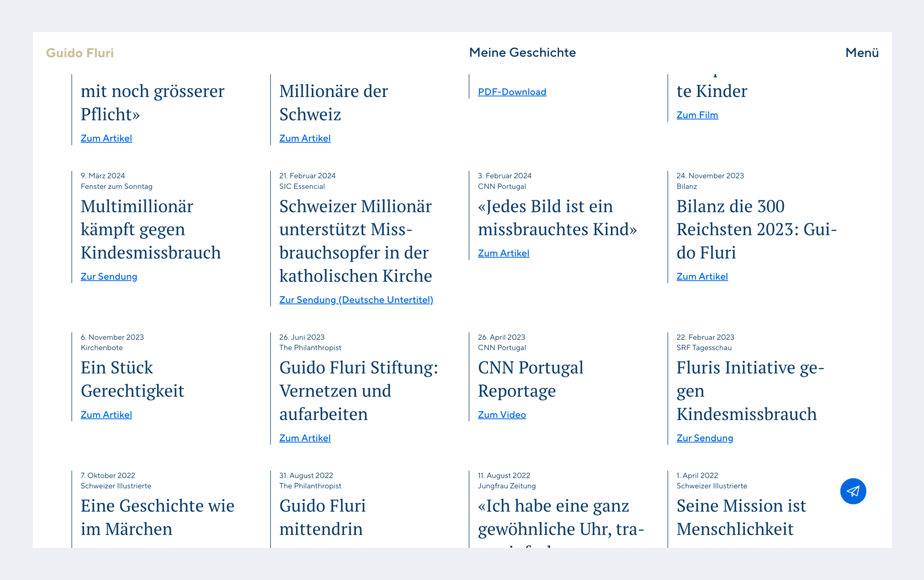Image resolution: width=924 pixels, height=580 pixels.
Task: Open Zum Video for CNN Portugal Reportage
Action: point(502,415)
